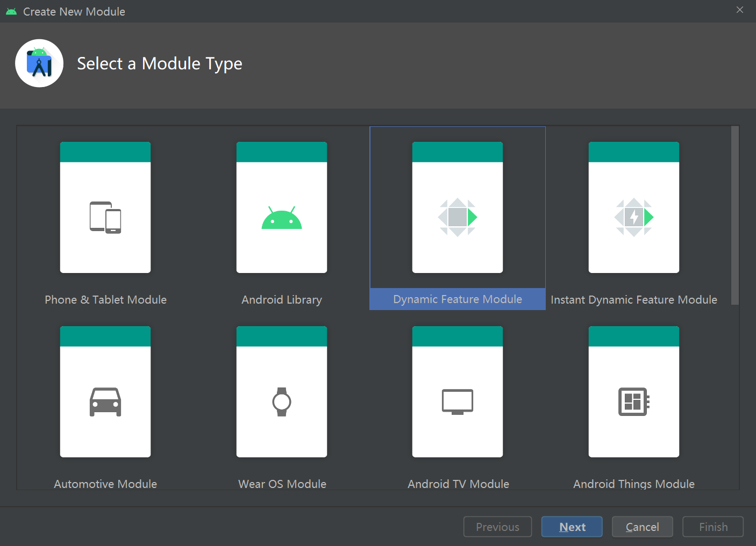Close the Create New Module dialog
The image size is (756, 546).
(740, 10)
